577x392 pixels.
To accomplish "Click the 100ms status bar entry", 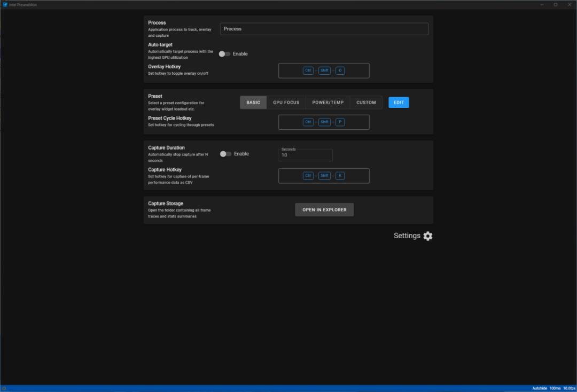I will click(555, 388).
